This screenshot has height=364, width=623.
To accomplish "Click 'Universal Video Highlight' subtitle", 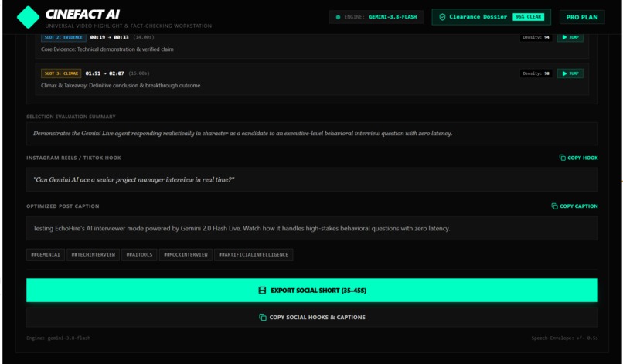I will [x=128, y=26].
